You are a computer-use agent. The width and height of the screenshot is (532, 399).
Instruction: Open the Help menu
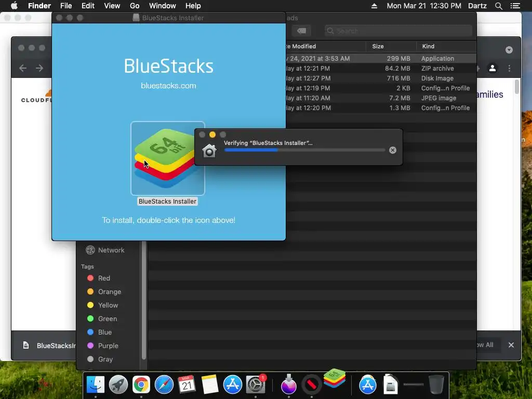tap(193, 6)
